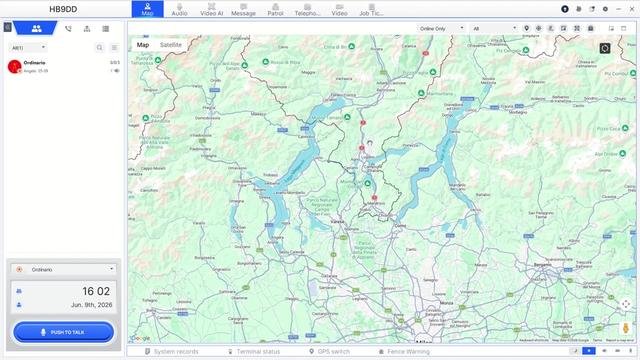
Task: Click the pop-out map window icon
Action: pos(611,28)
